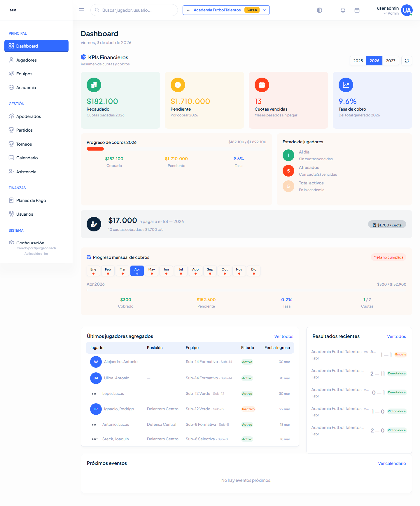Click the red Atrasados count badge

[288, 171]
